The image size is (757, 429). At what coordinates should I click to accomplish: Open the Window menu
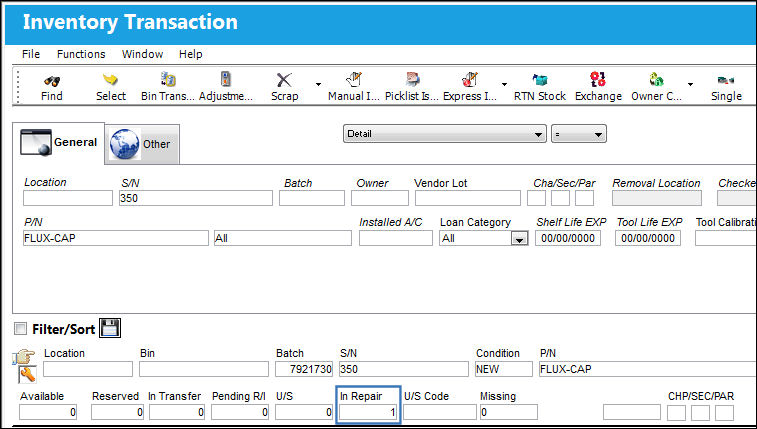coord(142,54)
